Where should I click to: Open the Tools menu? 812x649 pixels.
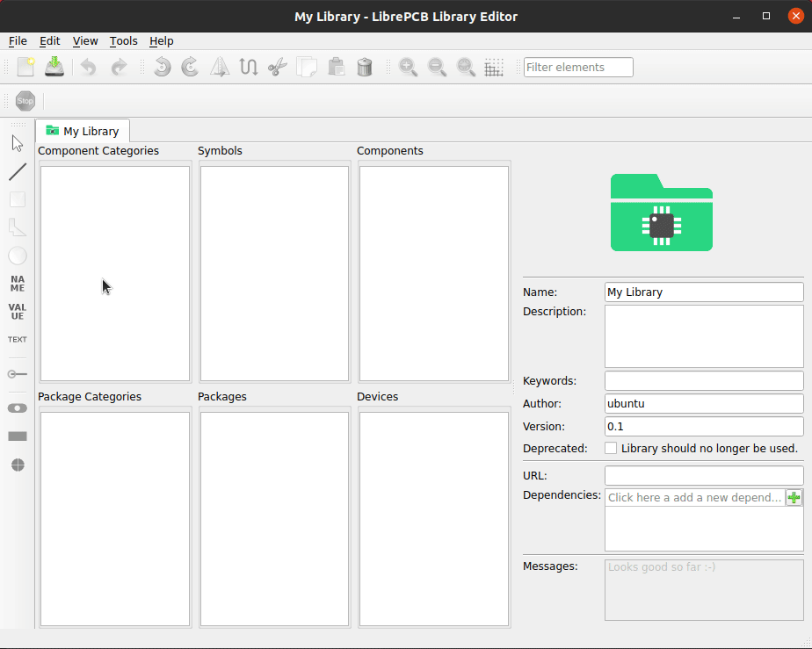click(x=123, y=41)
